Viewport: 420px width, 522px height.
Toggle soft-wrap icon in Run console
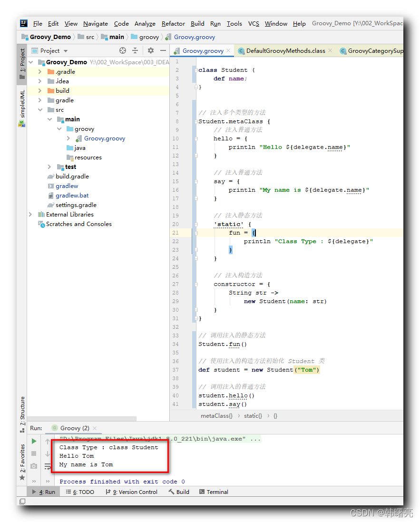click(x=48, y=466)
